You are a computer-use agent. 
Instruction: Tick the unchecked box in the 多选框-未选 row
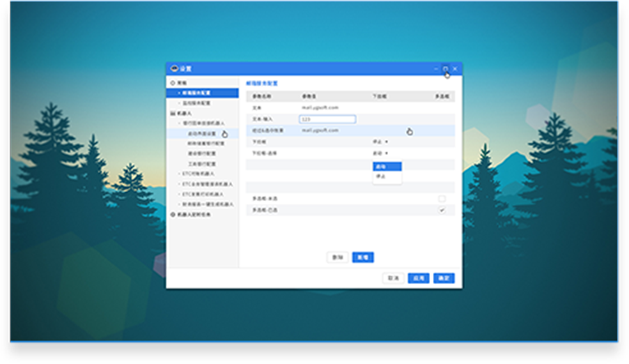coord(442,199)
